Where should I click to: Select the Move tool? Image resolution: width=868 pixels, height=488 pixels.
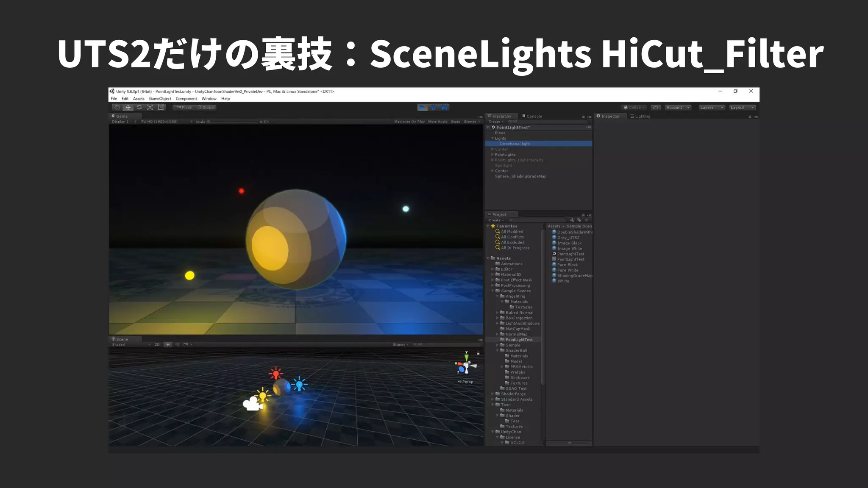(128, 108)
